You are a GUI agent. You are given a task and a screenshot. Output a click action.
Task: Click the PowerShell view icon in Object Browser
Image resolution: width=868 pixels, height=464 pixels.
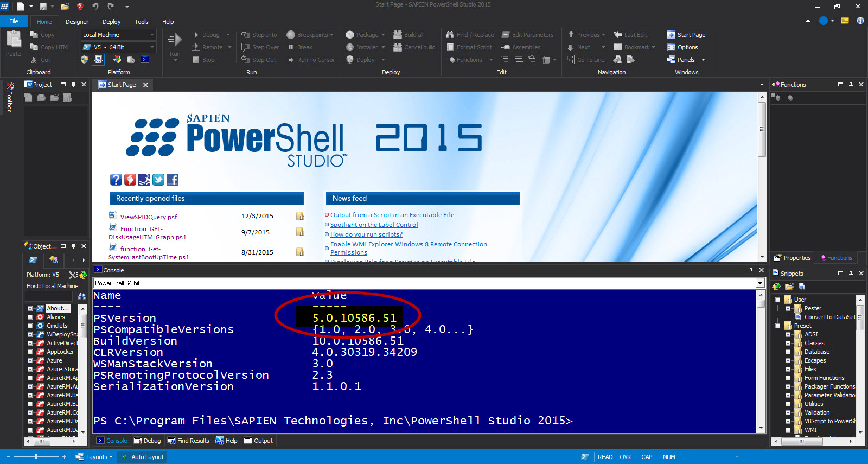coord(33,260)
